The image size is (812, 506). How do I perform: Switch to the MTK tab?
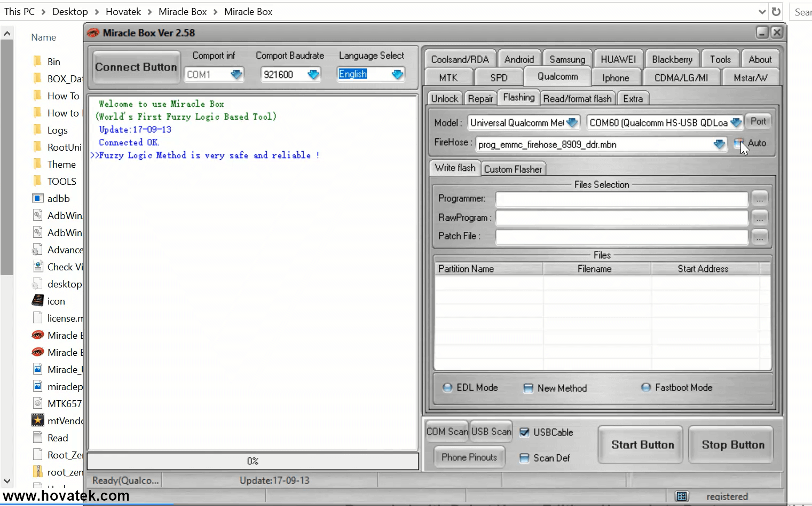(x=448, y=77)
